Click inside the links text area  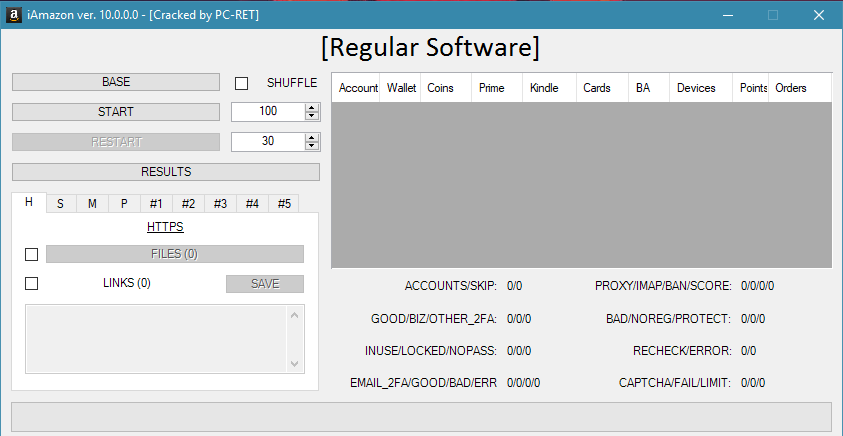[x=156, y=339]
